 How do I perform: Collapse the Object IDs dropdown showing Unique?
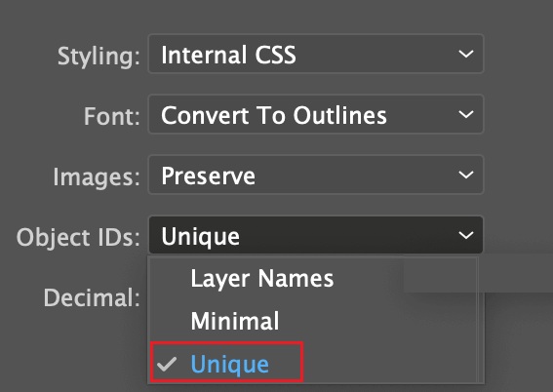coord(316,235)
